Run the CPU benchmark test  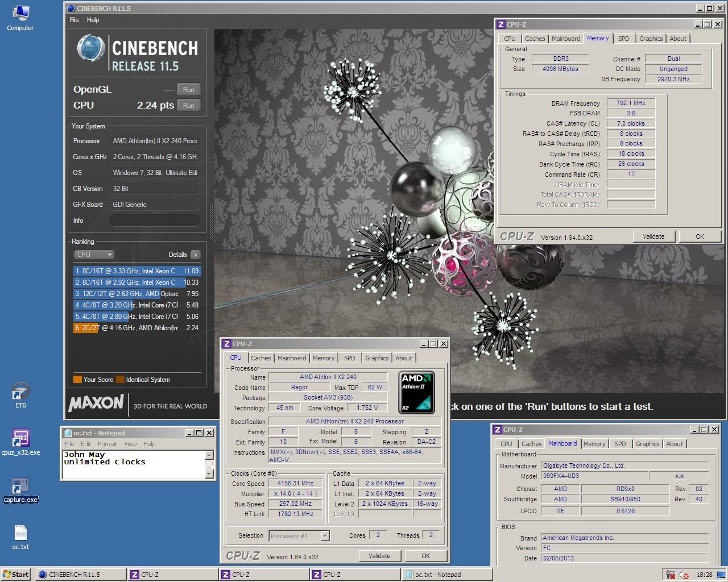pos(188,106)
